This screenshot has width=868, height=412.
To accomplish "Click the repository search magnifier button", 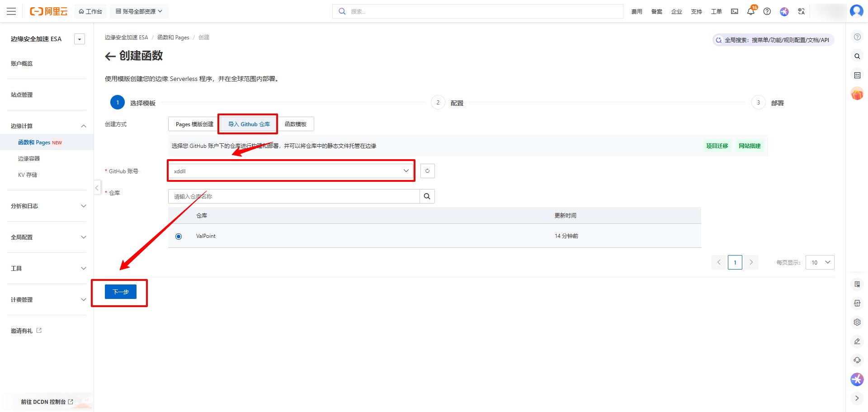I will pyautogui.click(x=427, y=196).
